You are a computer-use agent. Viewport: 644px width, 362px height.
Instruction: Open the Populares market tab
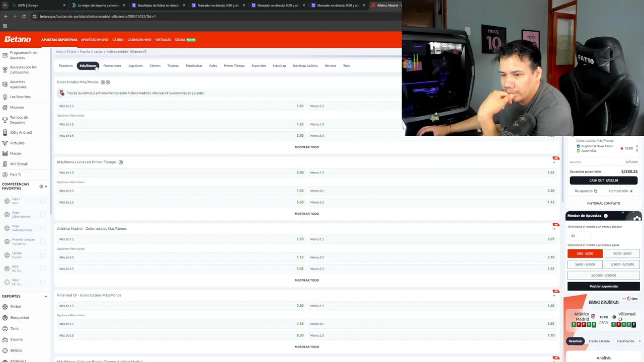coord(65,66)
